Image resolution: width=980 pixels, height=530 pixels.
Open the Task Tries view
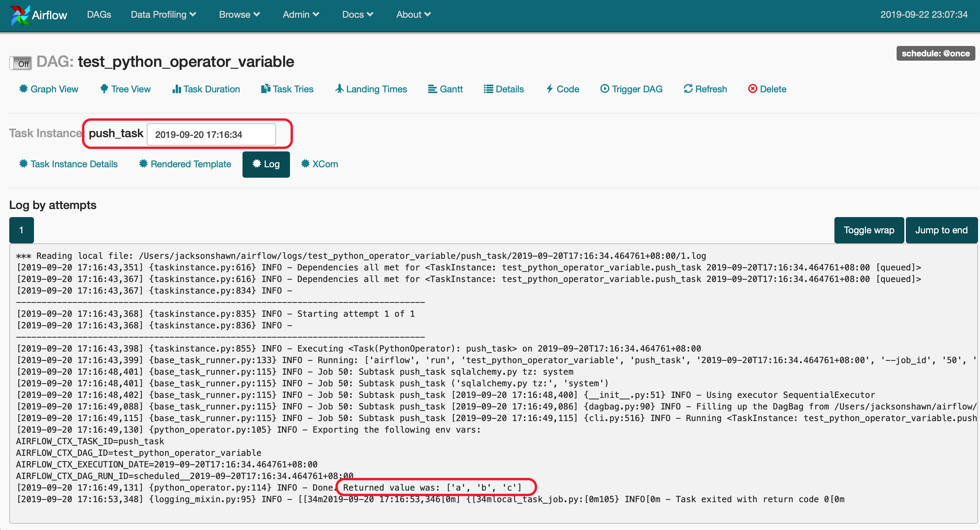point(287,89)
